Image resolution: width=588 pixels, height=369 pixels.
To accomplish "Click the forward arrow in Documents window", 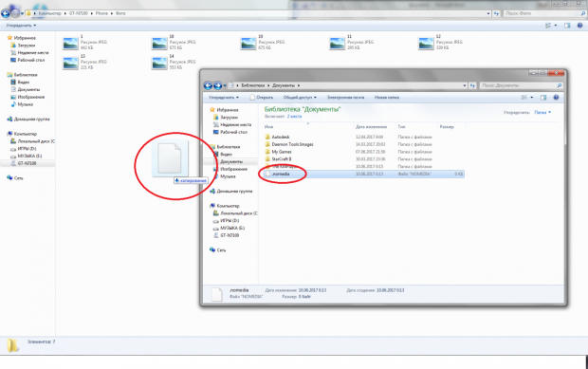I will click(217, 85).
